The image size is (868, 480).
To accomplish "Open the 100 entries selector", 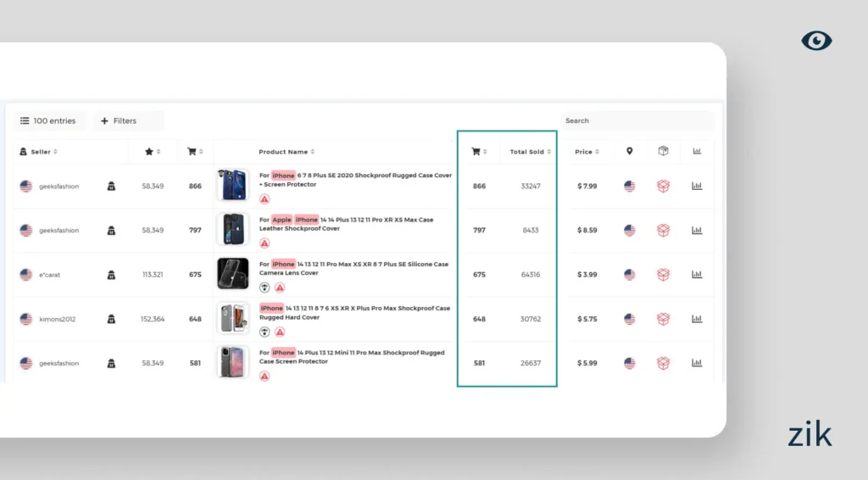I will tap(48, 120).
